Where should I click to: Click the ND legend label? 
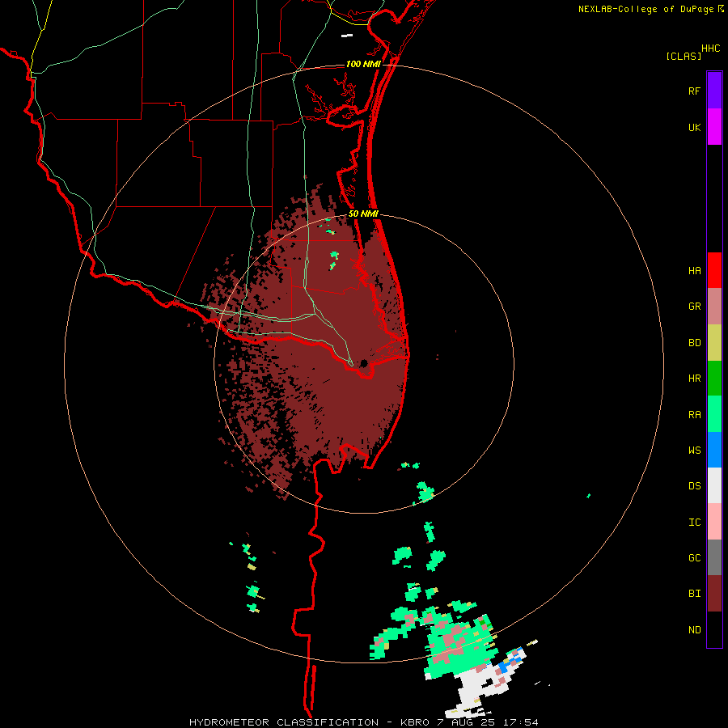(x=694, y=630)
